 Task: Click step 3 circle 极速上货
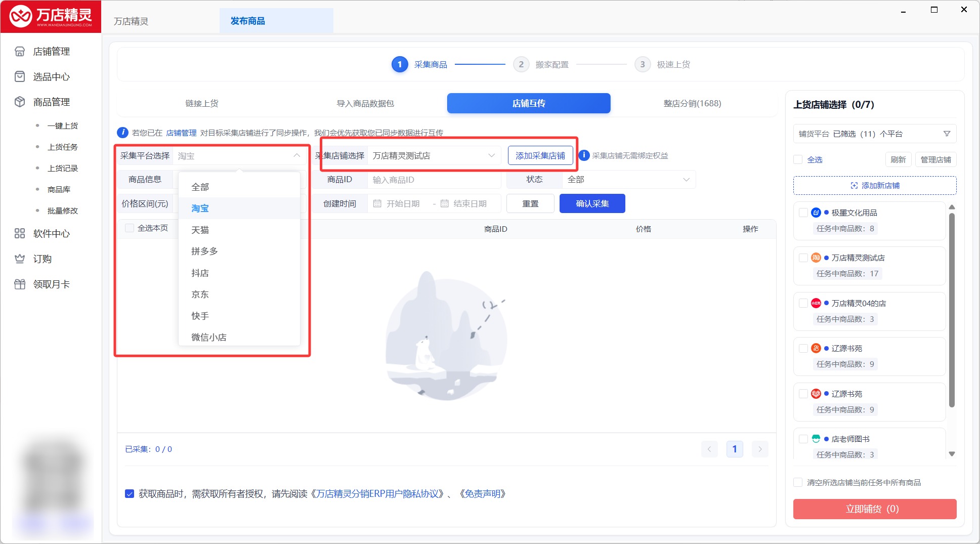[643, 64]
